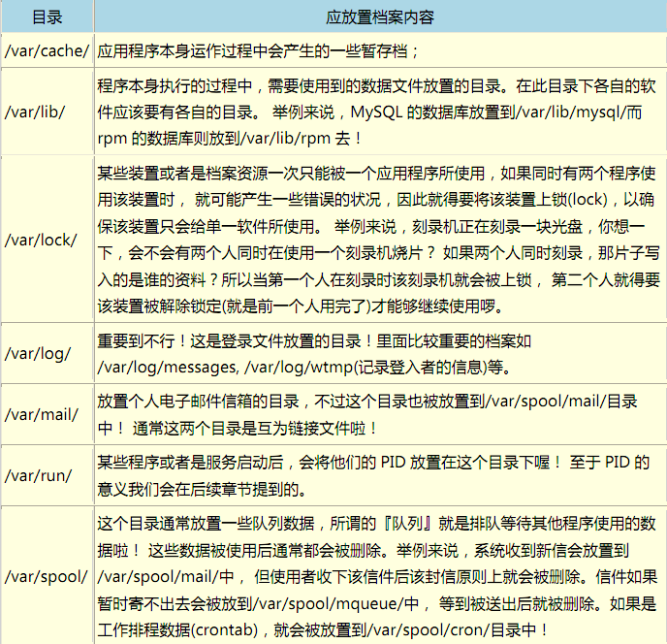
Task: Click the /var/cache/ description about 暂存档
Action: click(x=380, y=51)
